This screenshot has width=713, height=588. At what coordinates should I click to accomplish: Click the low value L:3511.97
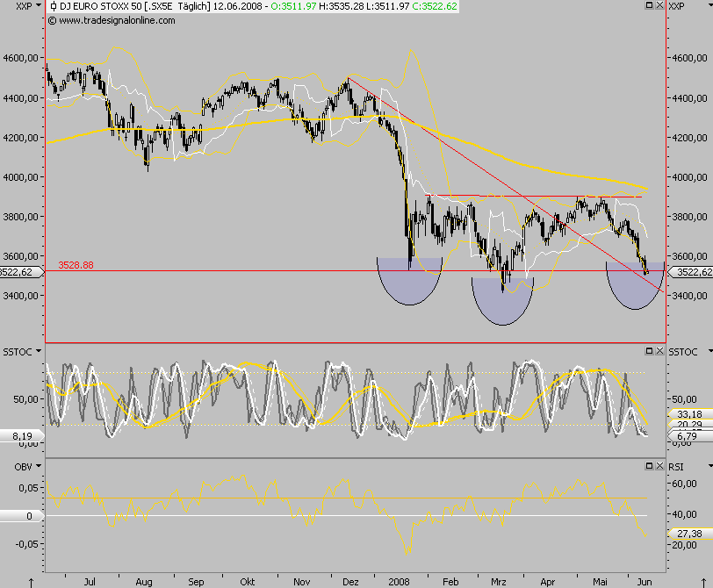point(388,6)
